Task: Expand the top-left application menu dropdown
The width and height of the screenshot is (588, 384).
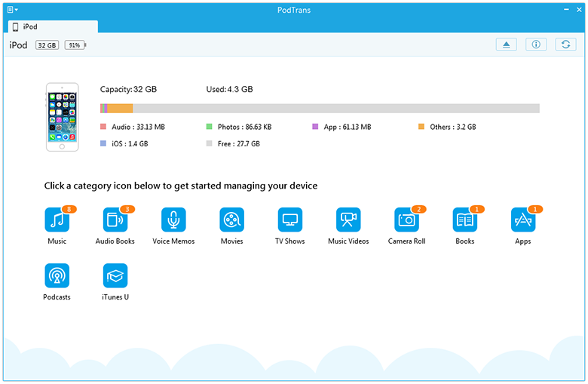Action: (x=13, y=10)
